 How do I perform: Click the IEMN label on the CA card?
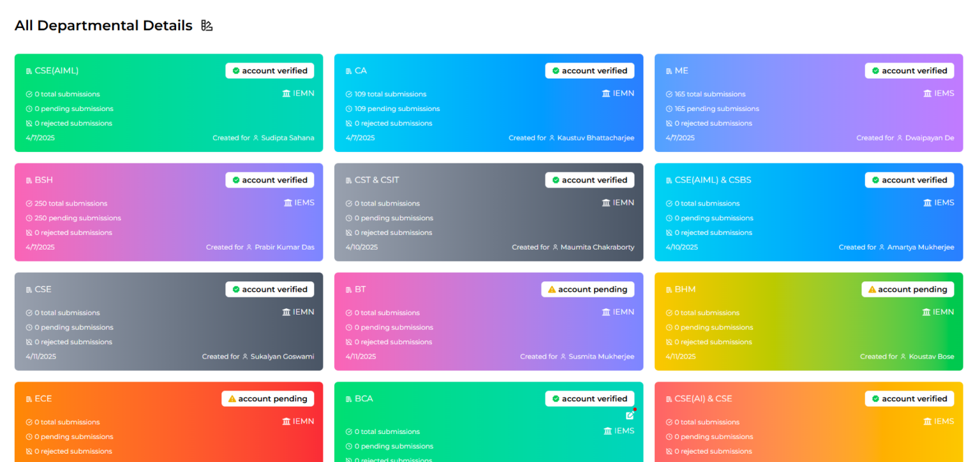[624, 93]
